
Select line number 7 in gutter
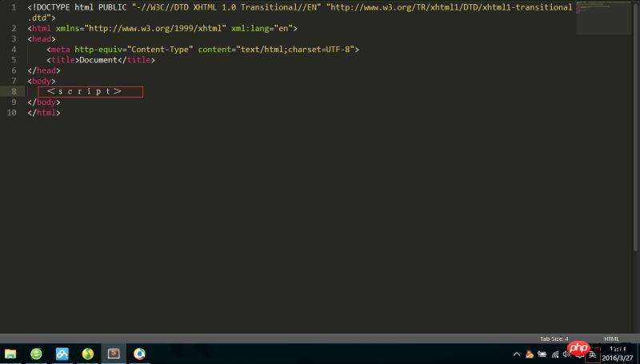pos(14,81)
